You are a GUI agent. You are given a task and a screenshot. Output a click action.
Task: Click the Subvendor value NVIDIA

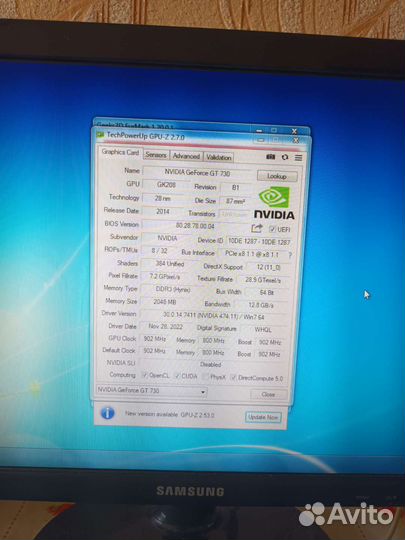click(x=167, y=238)
